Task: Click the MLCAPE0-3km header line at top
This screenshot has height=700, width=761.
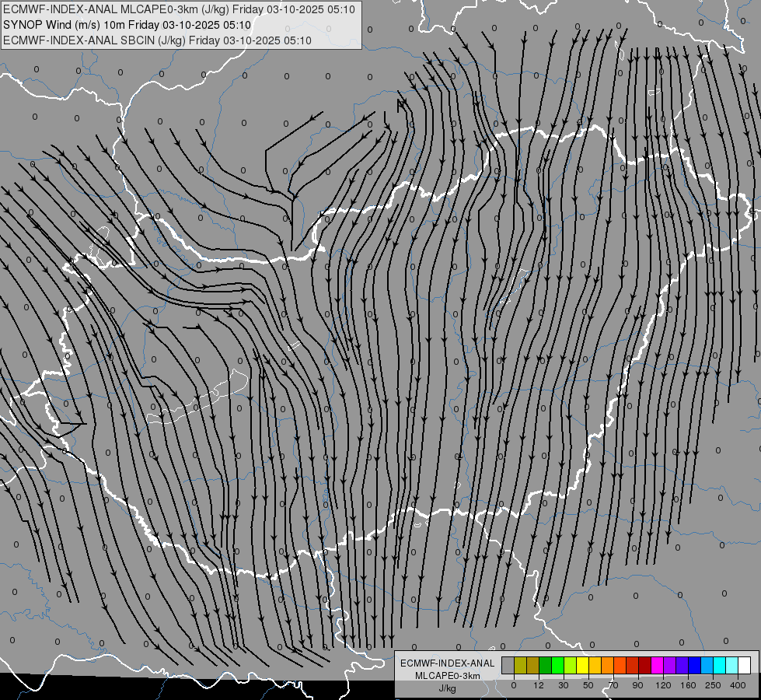Action: coord(179,9)
